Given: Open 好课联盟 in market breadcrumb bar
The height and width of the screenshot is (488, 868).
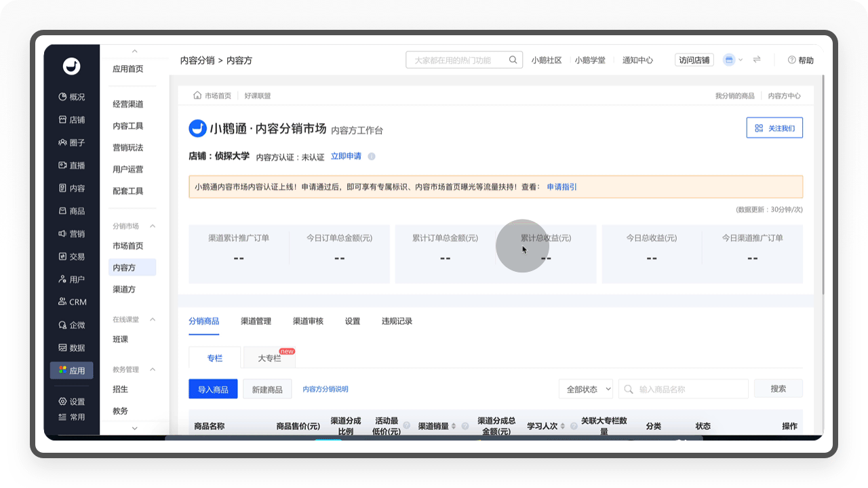Looking at the screenshot, I should pyautogui.click(x=258, y=96).
